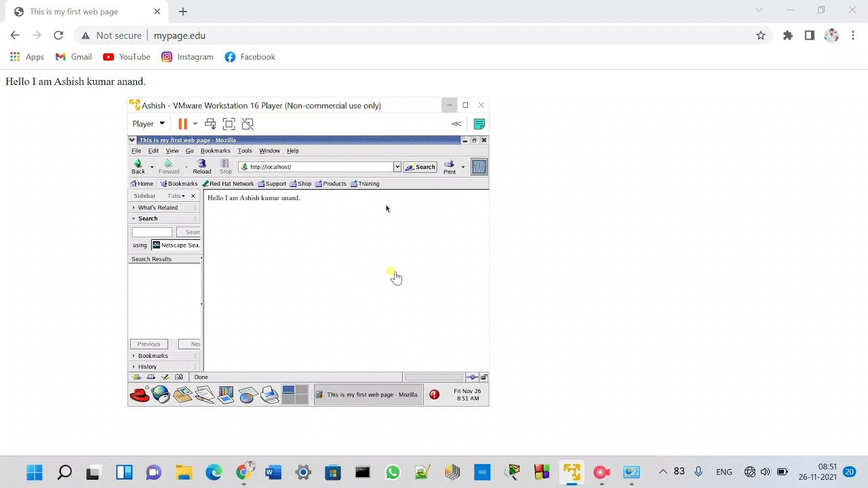Image resolution: width=868 pixels, height=488 pixels.
Task: Open Mozilla Bookmarks menu
Action: (215, 150)
